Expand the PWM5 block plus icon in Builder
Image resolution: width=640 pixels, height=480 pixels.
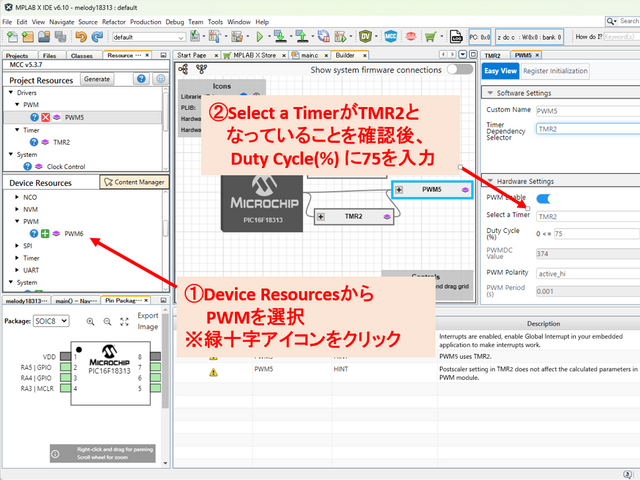coord(400,189)
